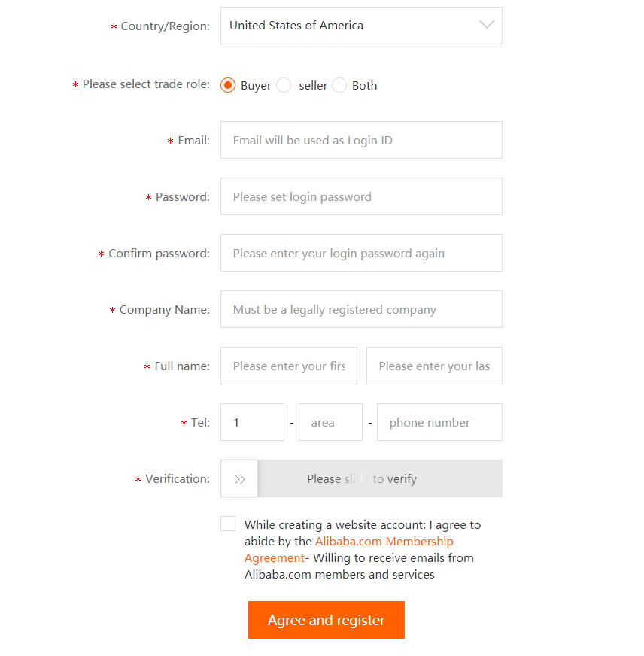Click the Confirm password field

(361, 253)
